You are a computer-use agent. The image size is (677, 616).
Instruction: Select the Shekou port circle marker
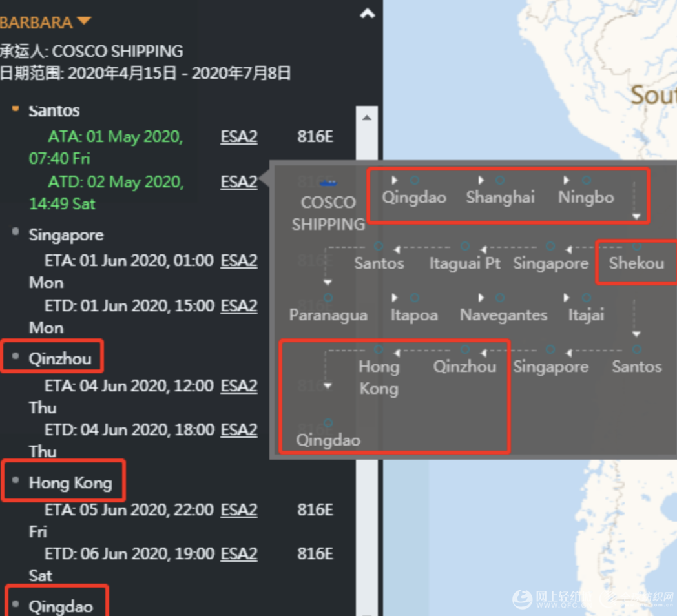click(637, 246)
